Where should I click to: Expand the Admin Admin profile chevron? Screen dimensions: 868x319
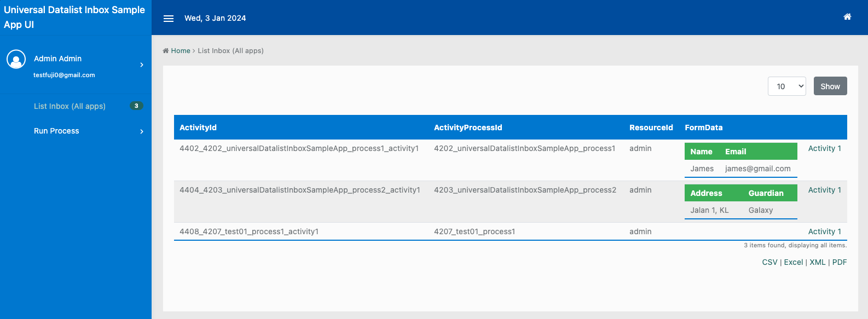(142, 65)
